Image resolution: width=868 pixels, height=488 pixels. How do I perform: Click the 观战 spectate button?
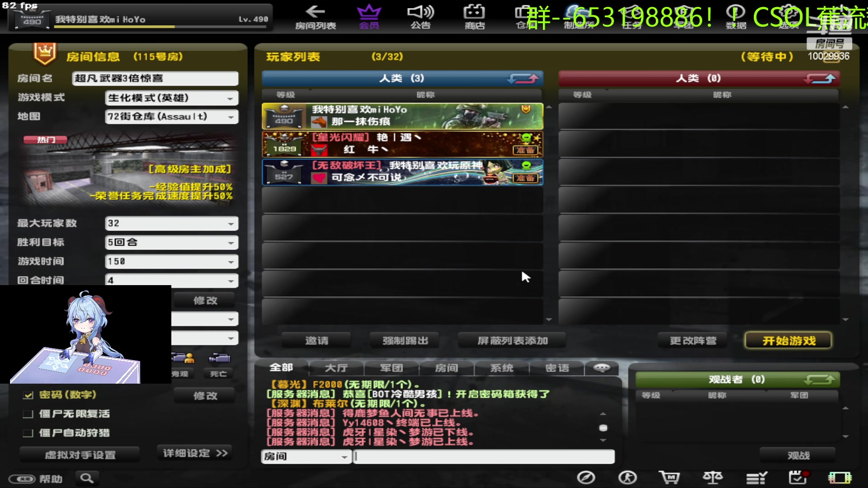[x=798, y=455]
